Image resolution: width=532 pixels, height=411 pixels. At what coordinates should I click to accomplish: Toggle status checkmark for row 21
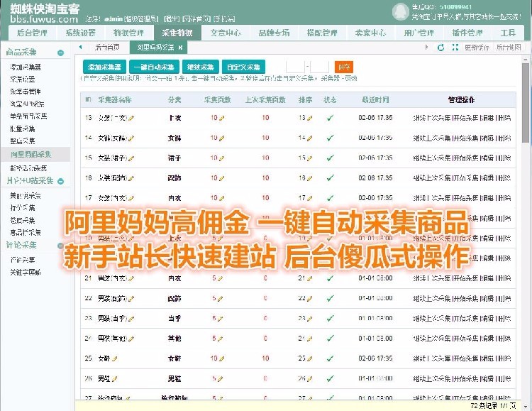coord(330,278)
